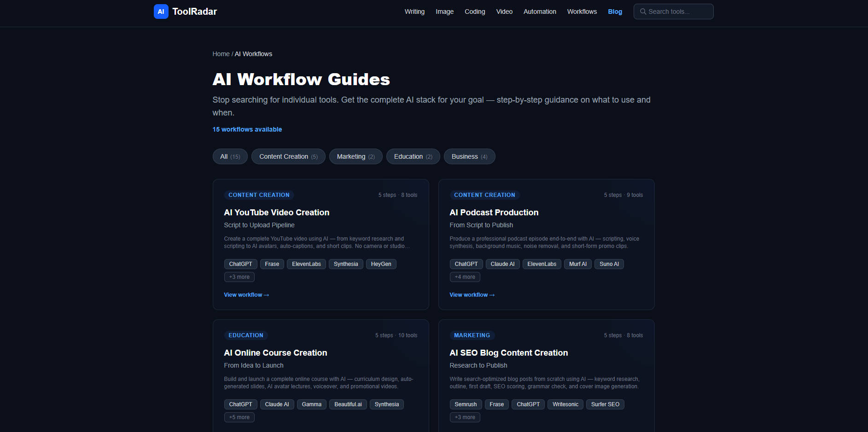This screenshot has height=432, width=868.
Task: Click ChatGPT tag in Online Course card
Action: click(240, 404)
